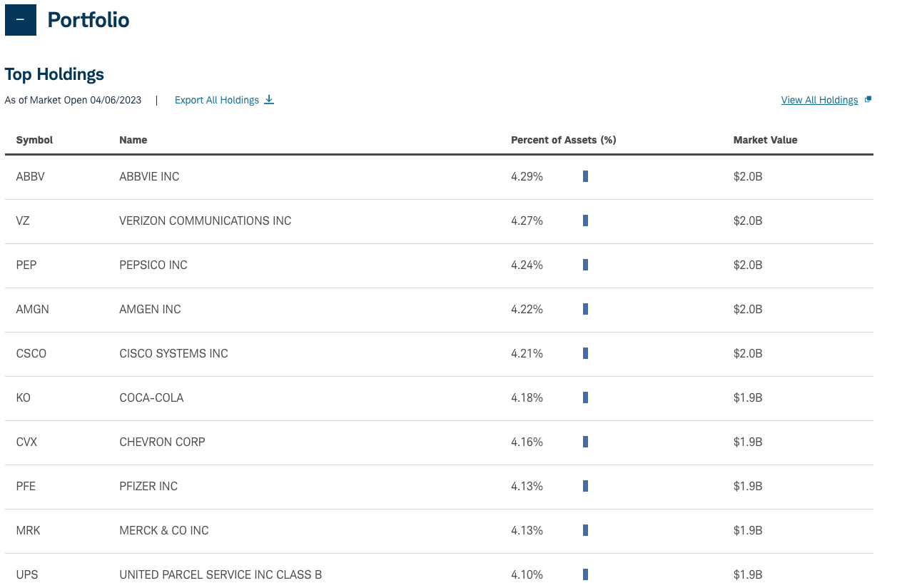The height and width of the screenshot is (588, 922).
Task: Select the MRK symbol cell
Action: point(28,530)
